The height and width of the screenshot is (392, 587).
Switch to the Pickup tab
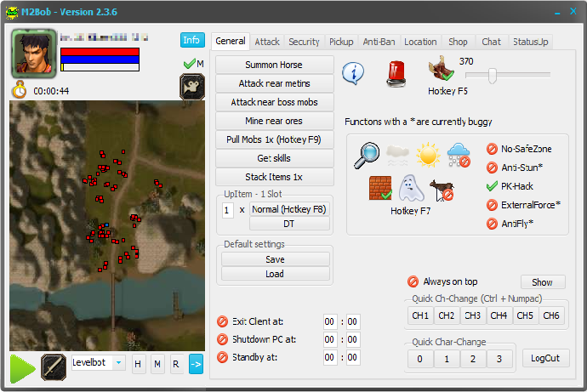point(341,42)
